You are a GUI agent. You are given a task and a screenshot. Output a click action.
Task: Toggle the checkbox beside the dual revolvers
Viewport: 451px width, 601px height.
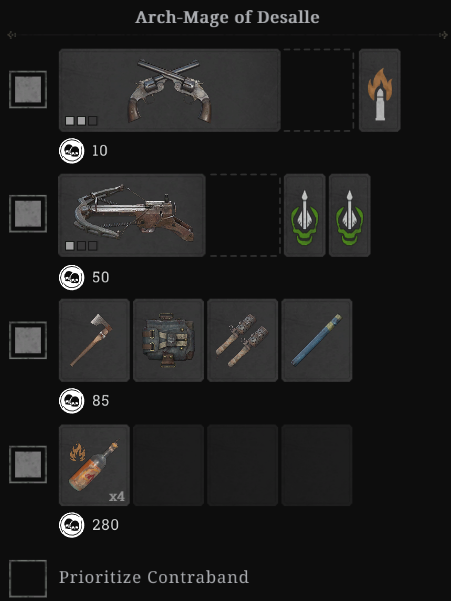pos(28,89)
